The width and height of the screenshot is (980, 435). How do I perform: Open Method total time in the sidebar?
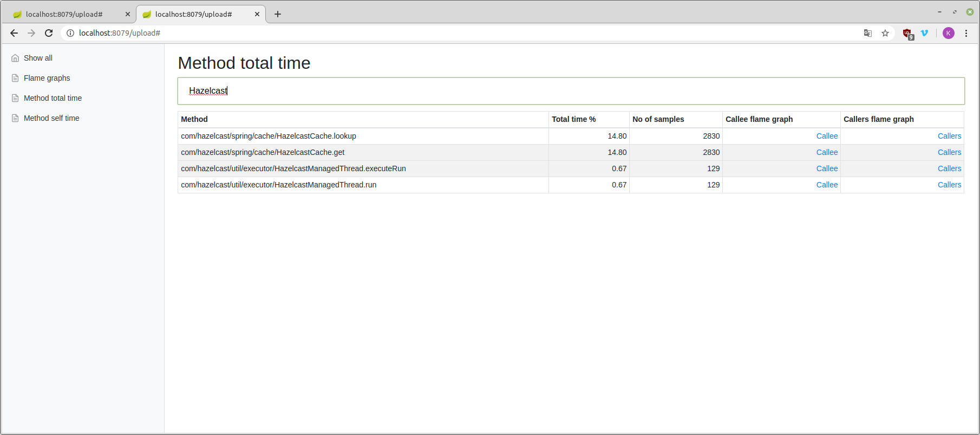[53, 98]
